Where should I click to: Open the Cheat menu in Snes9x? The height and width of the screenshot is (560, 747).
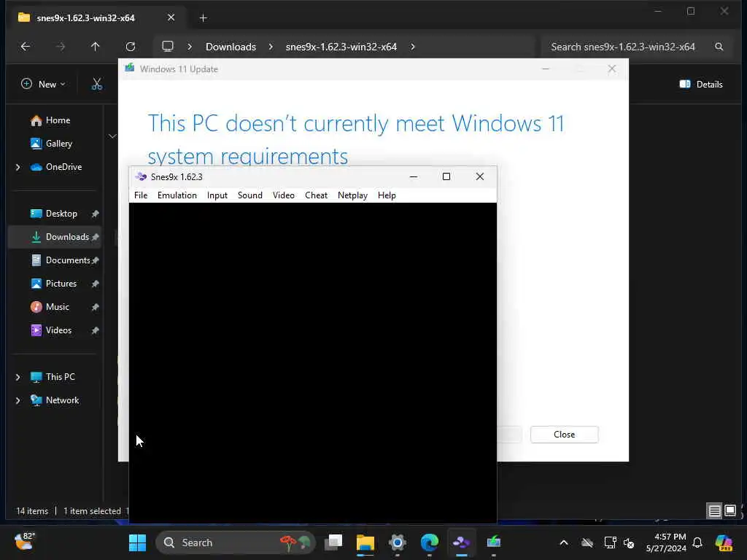click(316, 195)
